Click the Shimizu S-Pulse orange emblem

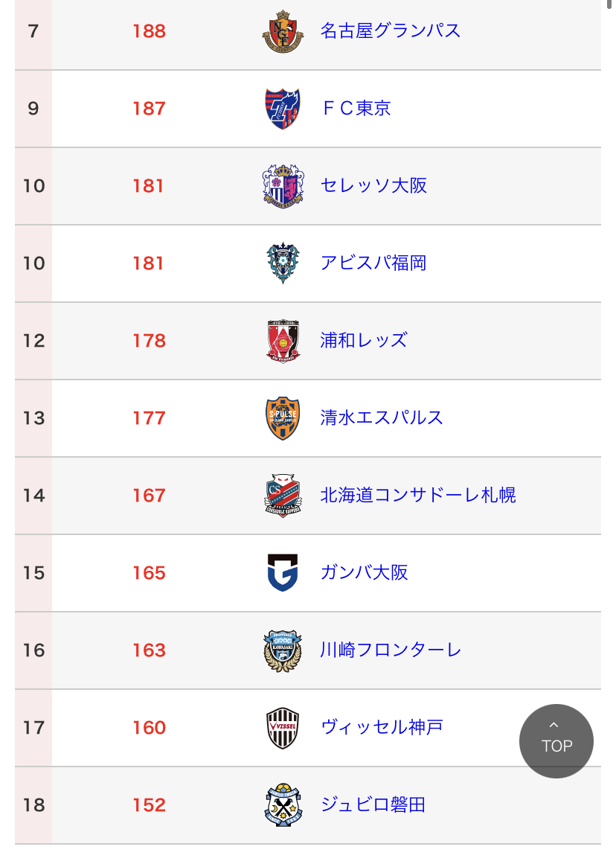[x=283, y=418]
